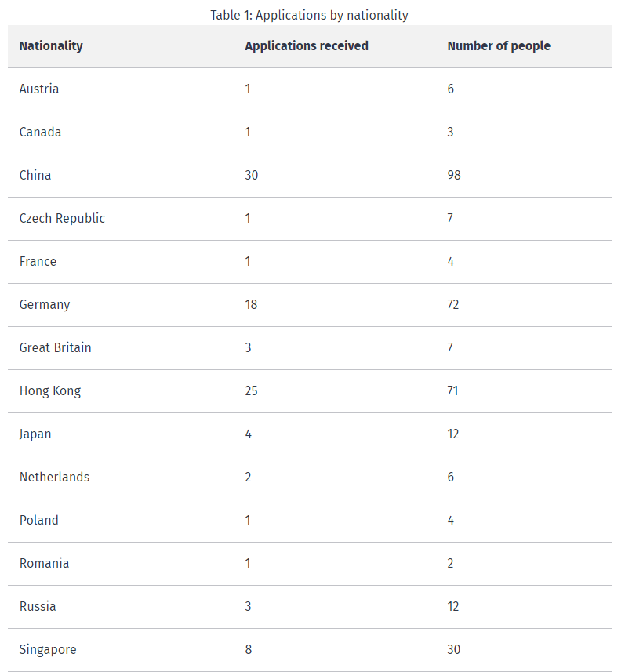Select the Great Britain cell
Image resolution: width=625 pixels, height=672 pixels.
(55, 348)
